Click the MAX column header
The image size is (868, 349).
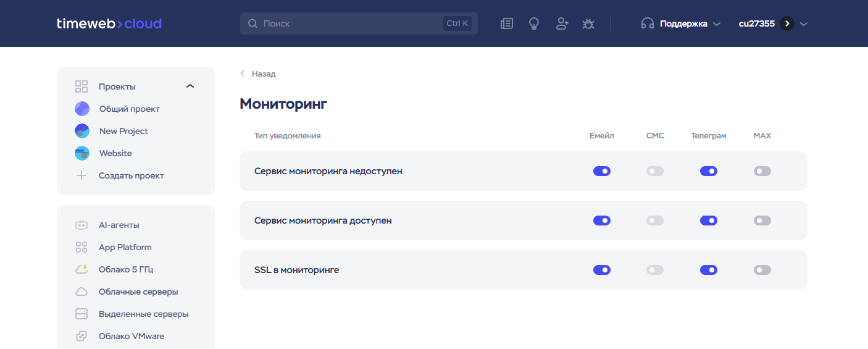pyautogui.click(x=762, y=135)
